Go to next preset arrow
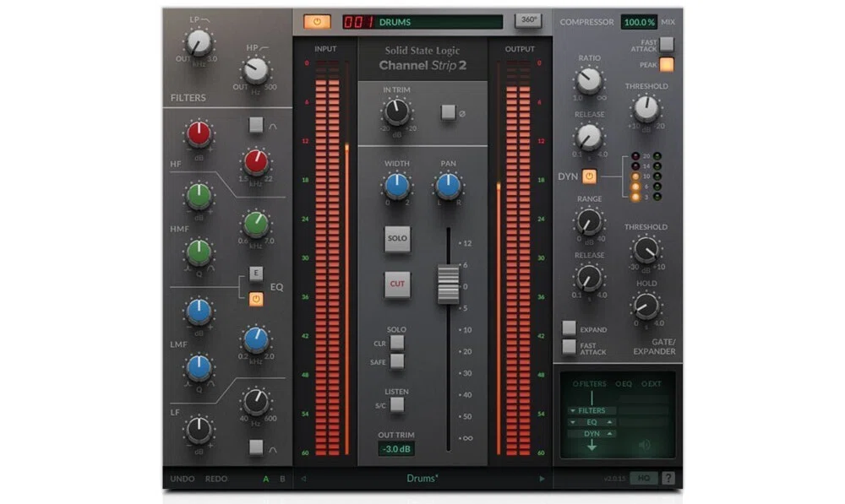The width and height of the screenshot is (845, 504). coord(542,479)
